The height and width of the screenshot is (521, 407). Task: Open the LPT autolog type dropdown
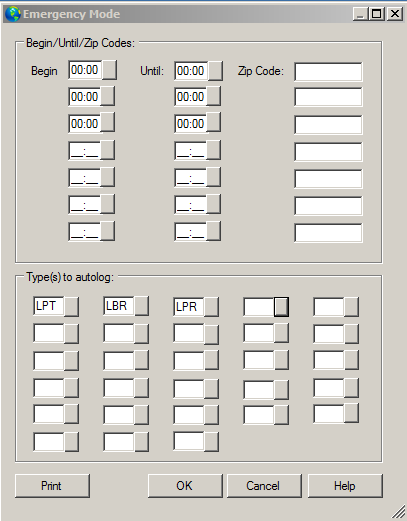tap(71, 306)
